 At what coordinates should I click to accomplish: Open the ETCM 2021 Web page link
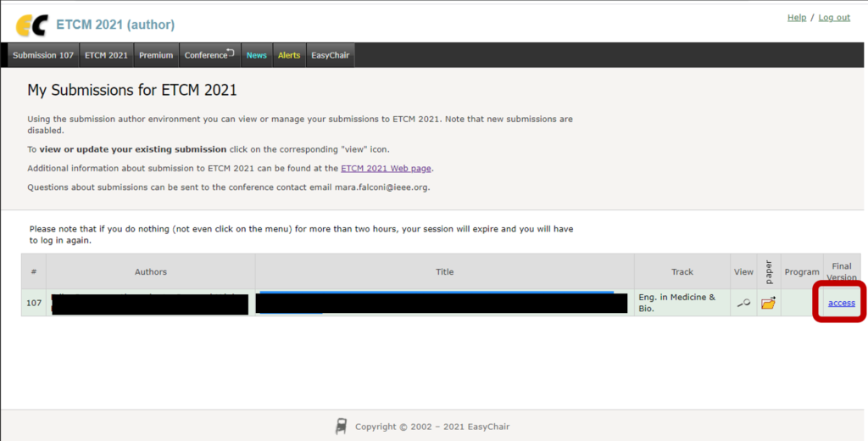tap(387, 169)
